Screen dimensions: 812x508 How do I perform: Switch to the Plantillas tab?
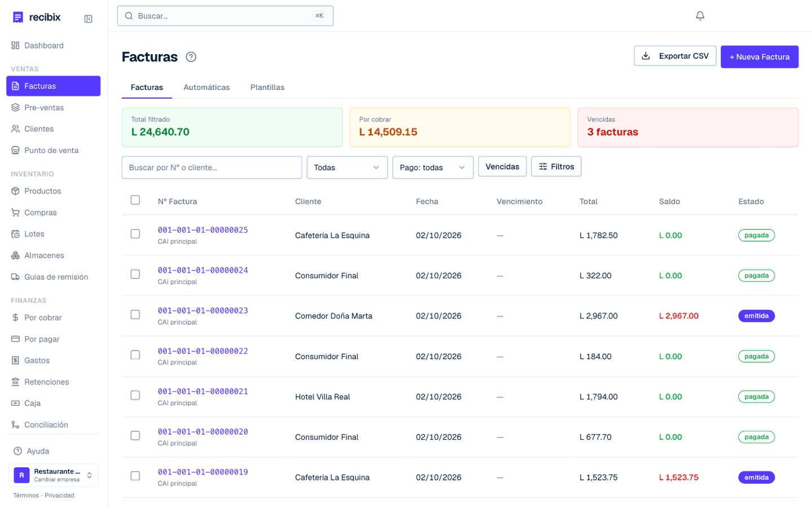(x=267, y=87)
